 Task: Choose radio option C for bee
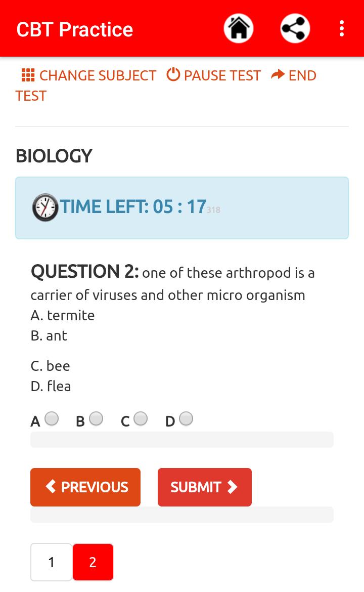(141, 419)
